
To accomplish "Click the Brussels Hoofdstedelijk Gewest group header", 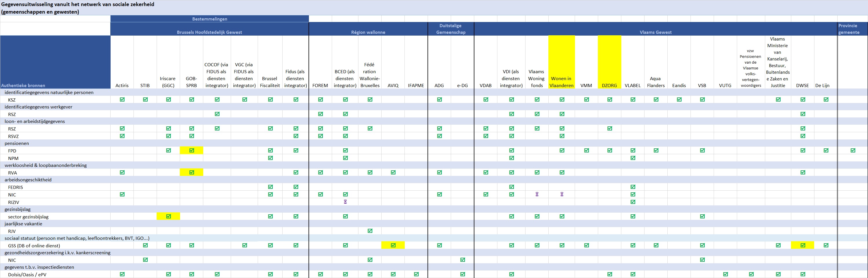I will pyautogui.click(x=209, y=32).
